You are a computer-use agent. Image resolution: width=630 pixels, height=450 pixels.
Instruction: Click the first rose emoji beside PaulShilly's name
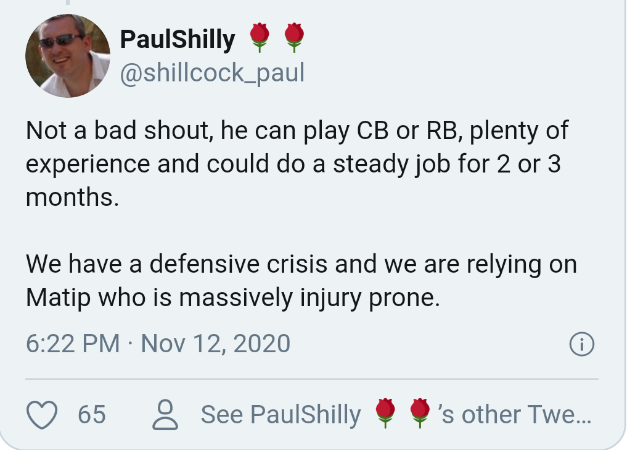point(260,39)
